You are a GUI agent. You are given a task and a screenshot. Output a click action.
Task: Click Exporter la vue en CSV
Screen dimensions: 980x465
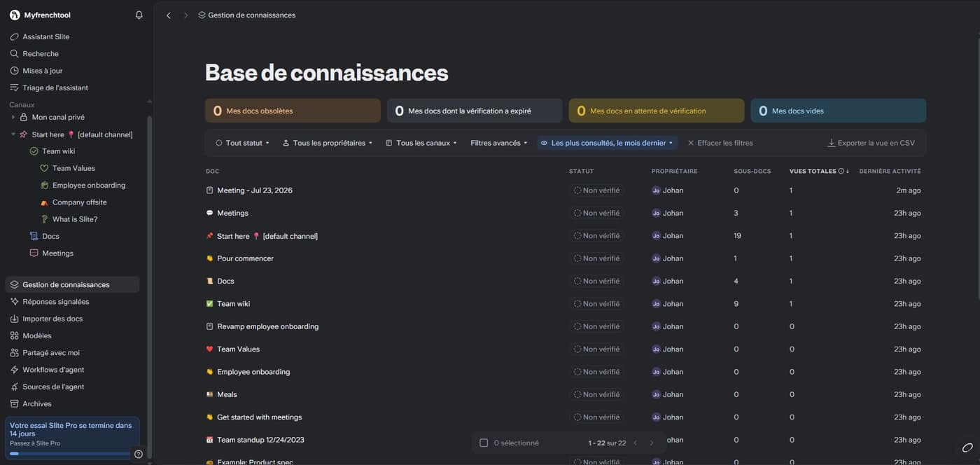(871, 143)
